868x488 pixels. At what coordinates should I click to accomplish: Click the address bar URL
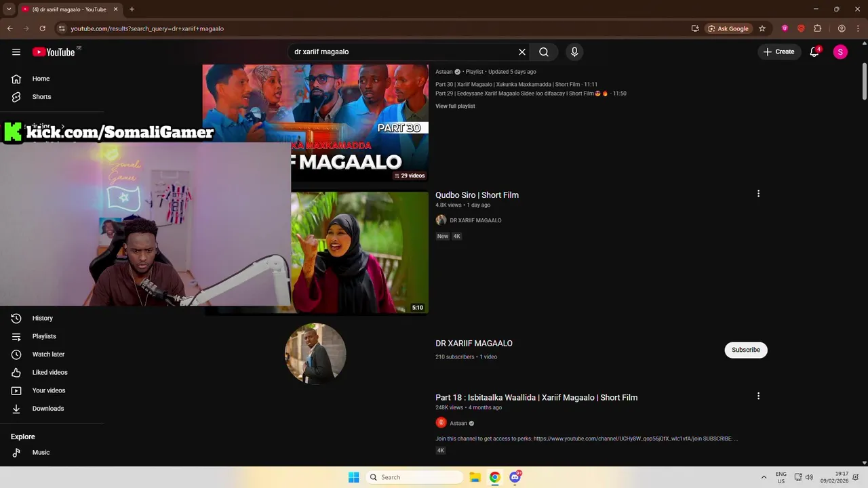(147, 28)
